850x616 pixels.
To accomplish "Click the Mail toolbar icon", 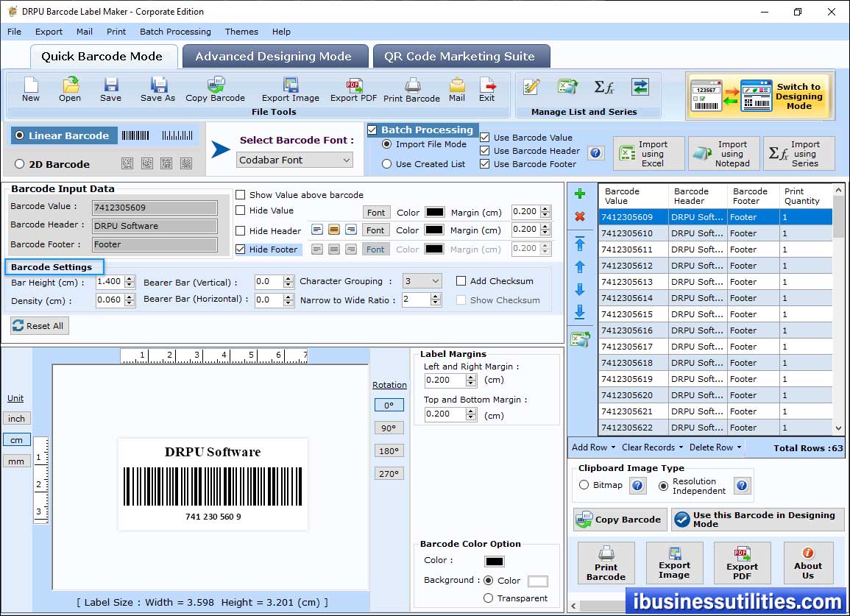I will pos(457,90).
